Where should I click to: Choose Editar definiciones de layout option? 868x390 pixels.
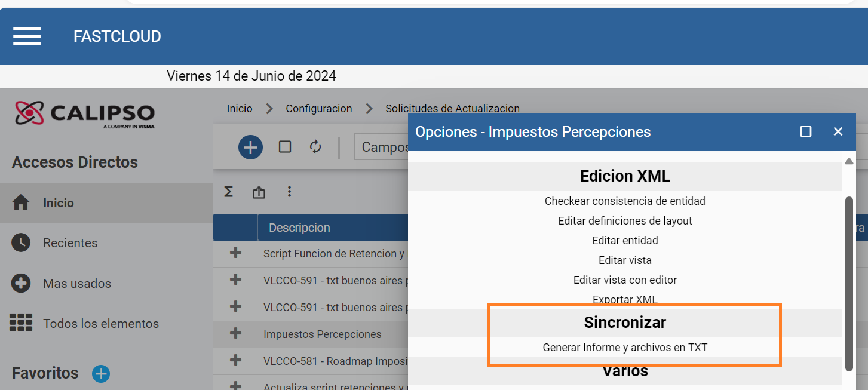(625, 221)
